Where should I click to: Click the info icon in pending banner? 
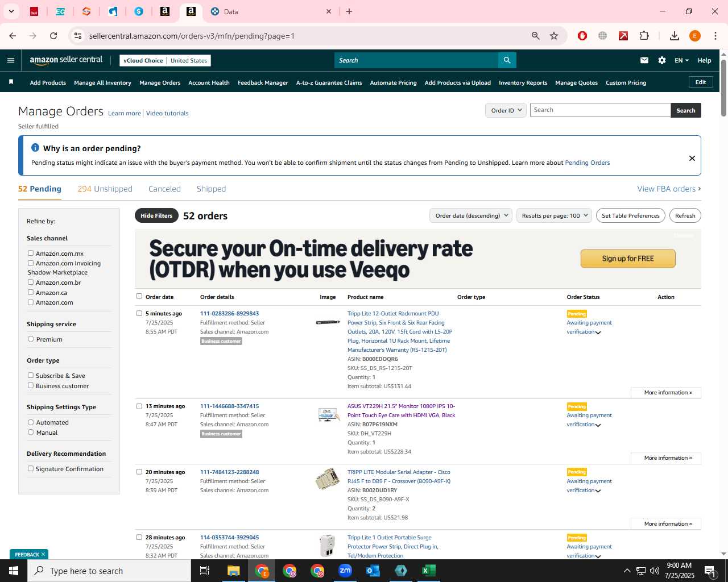pos(35,148)
